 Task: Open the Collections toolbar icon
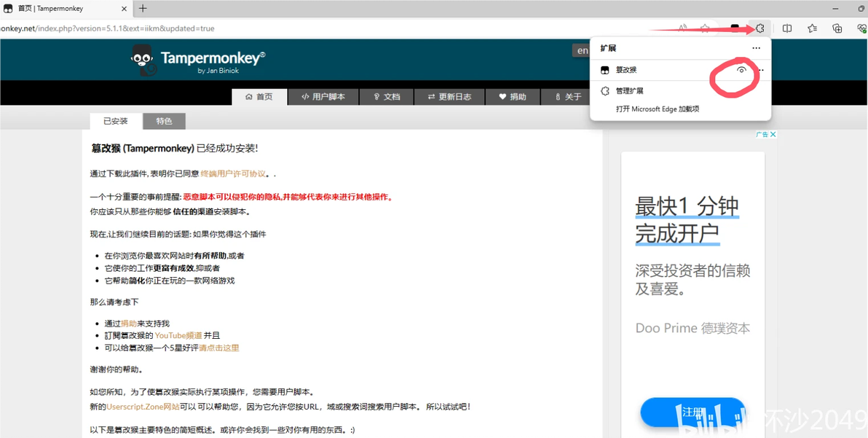coord(837,28)
